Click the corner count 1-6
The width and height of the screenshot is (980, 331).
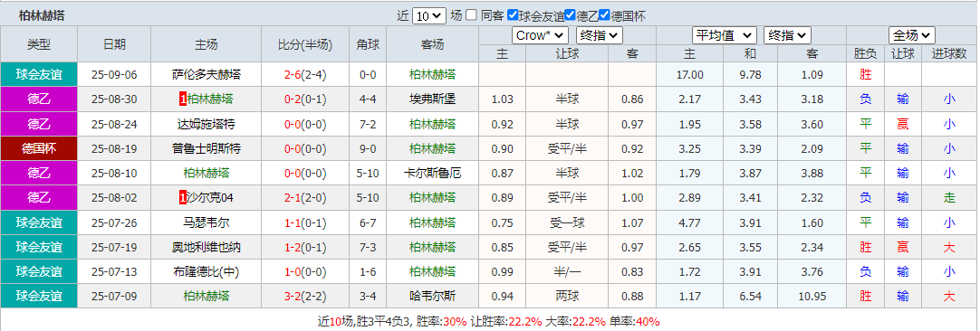(x=368, y=272)
